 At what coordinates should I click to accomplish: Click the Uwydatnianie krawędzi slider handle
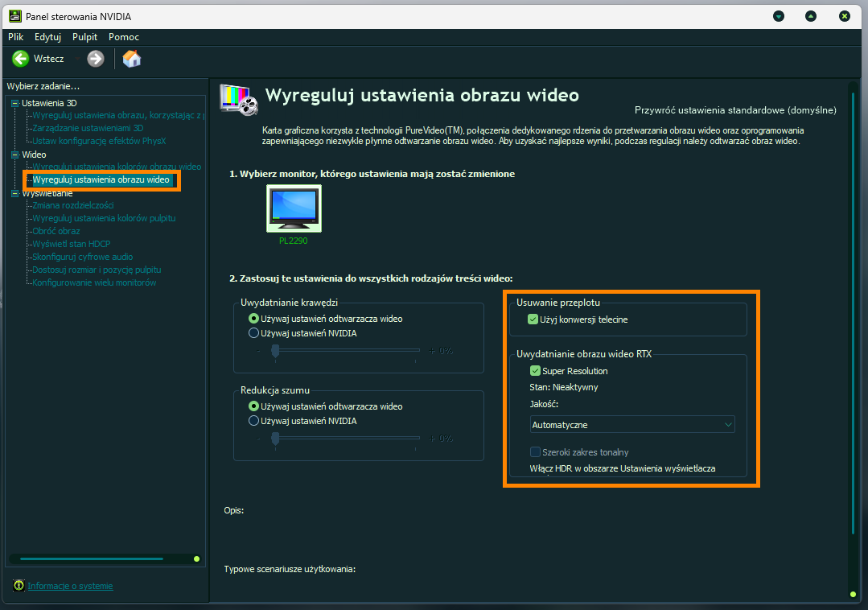click(275, 351)
